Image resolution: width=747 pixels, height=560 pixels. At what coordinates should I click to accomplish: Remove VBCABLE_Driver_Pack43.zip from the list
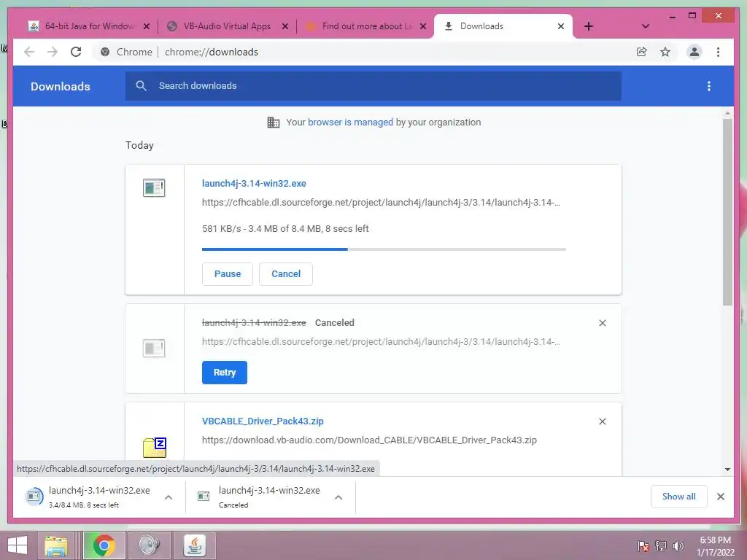coord(602,421)
